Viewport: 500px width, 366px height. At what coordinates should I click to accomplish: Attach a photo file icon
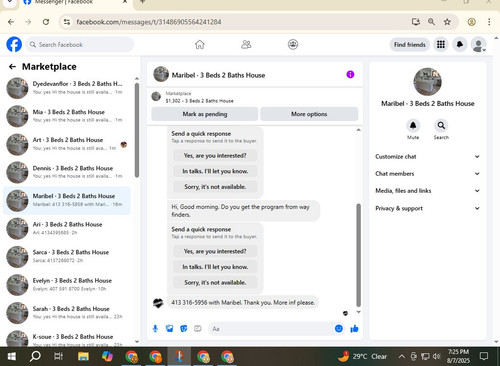point(169,329)
